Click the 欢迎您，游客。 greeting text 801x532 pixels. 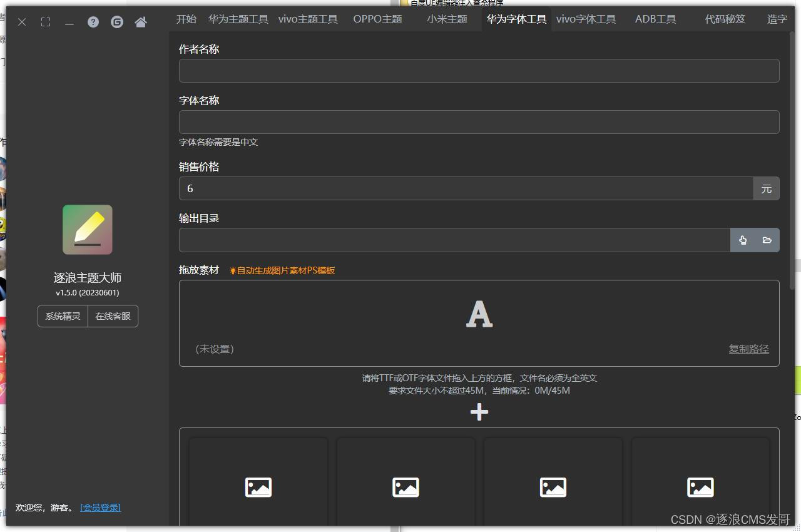click(x=45, y=508)
